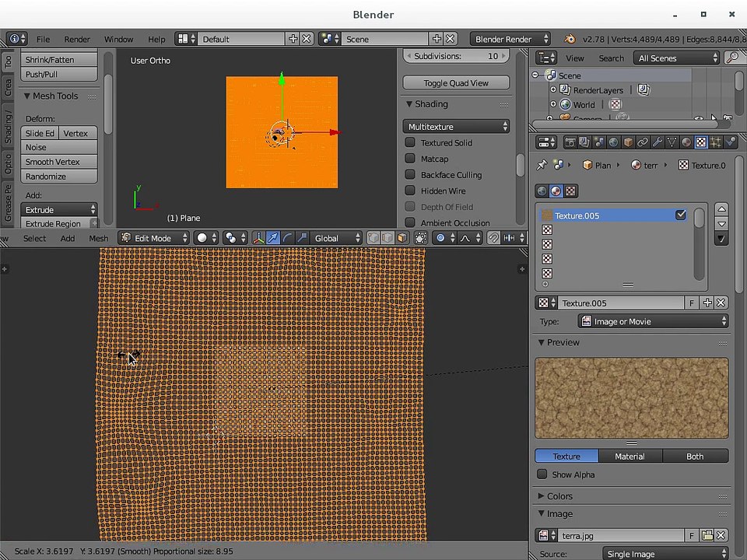Image resolution: width=747 pixels, height=560 pixels.
Task: Switch to face select mode
Action: (x=402, y=238)
